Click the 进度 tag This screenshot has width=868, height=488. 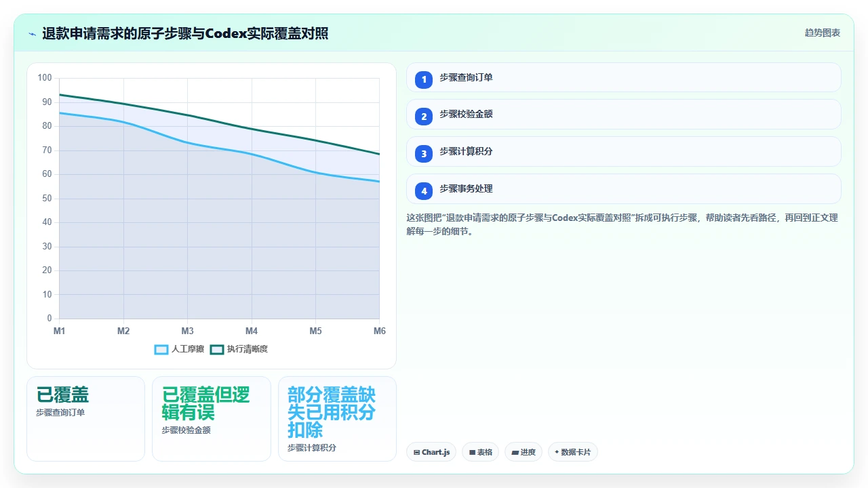click(523, 452)
